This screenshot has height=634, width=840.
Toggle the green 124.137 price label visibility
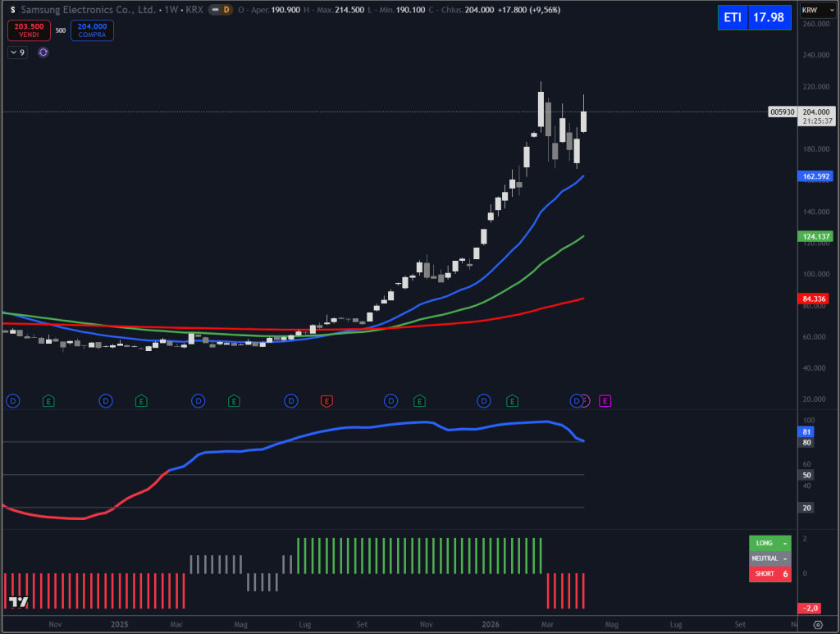tap(815, 236)
